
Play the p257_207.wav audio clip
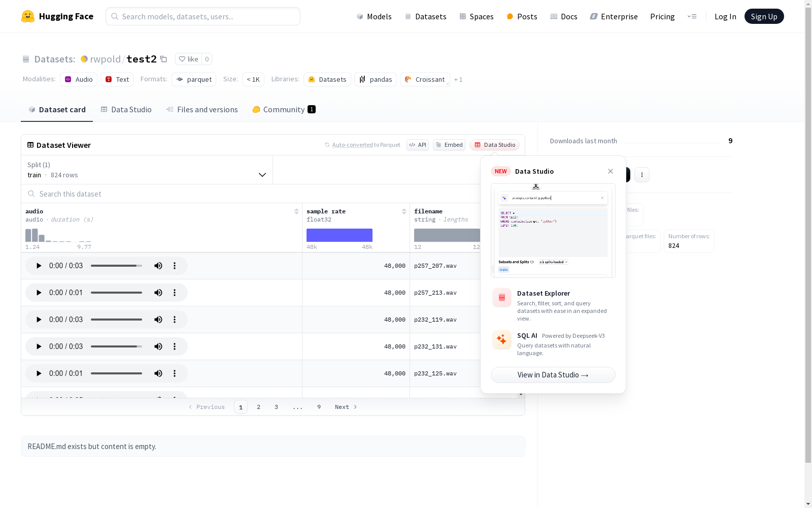click(39, 266)
